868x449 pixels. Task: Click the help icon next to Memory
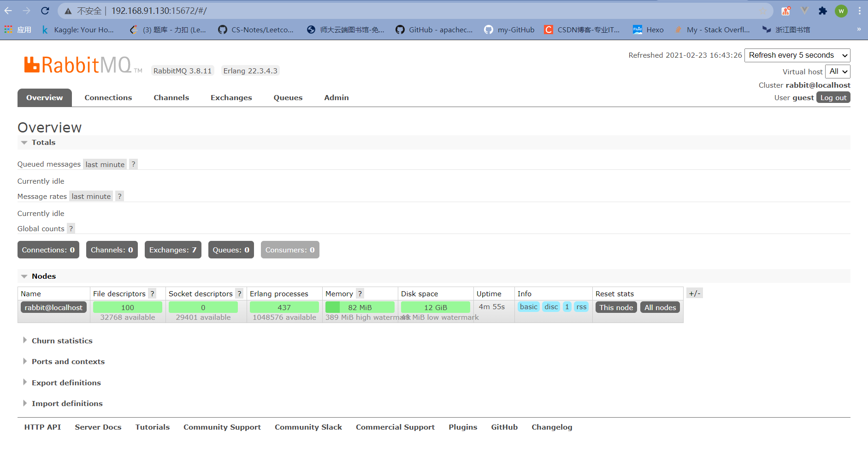360,293
